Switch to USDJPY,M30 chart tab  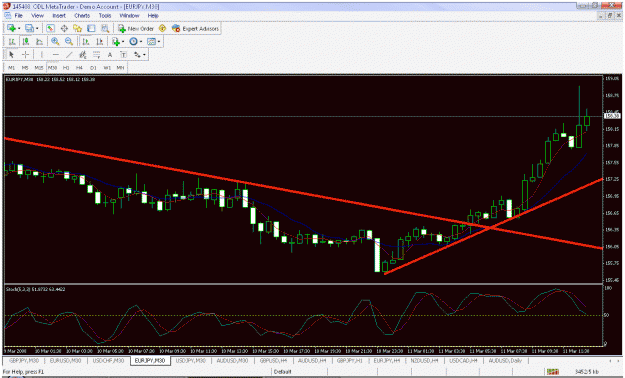coord(191,360)
